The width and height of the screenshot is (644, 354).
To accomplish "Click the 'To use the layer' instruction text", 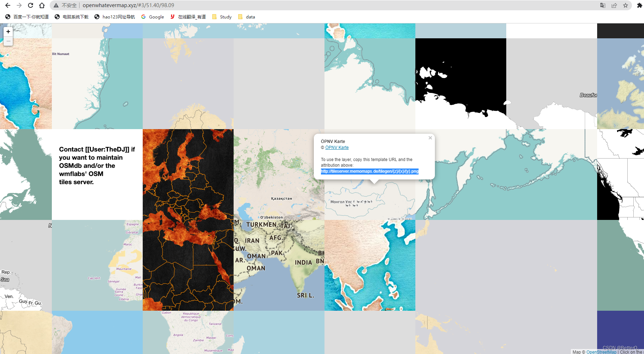I will point(367,162).
